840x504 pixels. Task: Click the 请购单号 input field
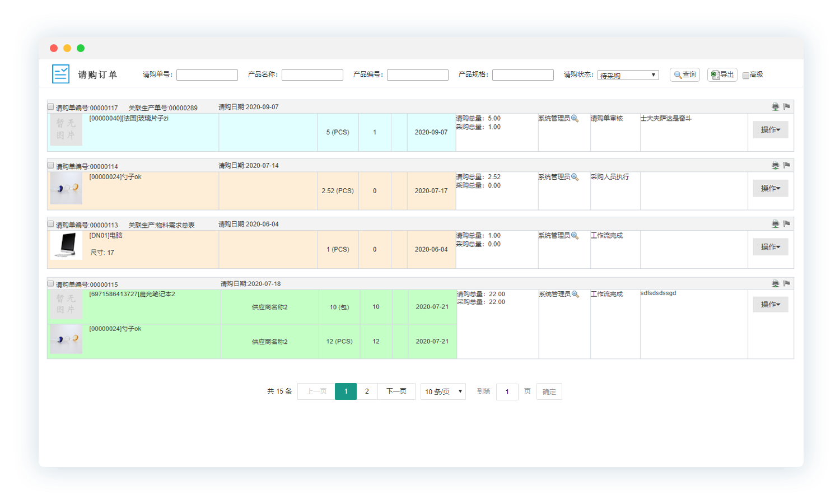pos(207,75)
